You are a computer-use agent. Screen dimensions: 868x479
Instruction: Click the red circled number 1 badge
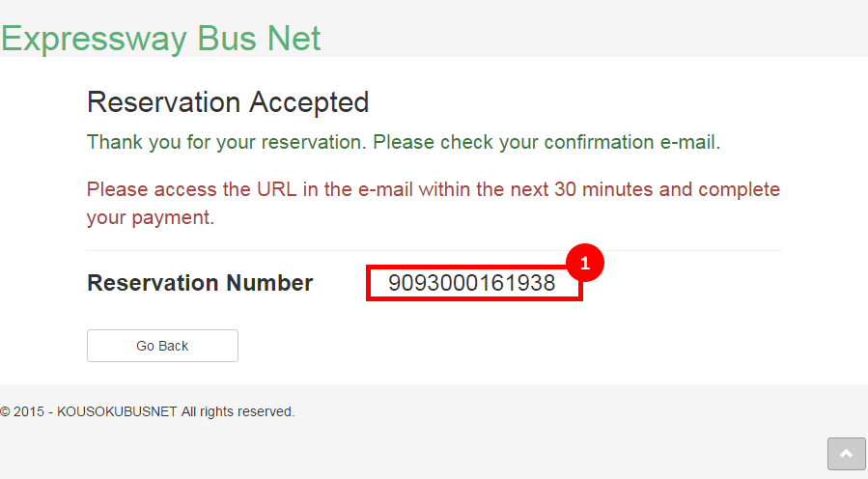pyautogui.click(x=585, y=263)
